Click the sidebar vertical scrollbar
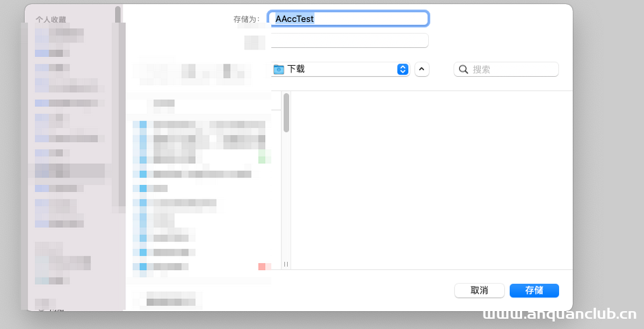Screen dimensions: 644x329 [x=118, y=14]
